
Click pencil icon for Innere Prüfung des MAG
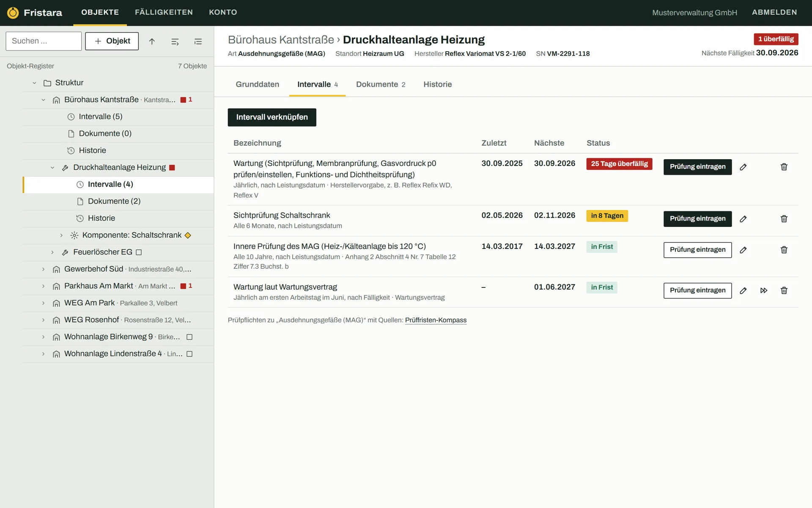coord(743,250)
